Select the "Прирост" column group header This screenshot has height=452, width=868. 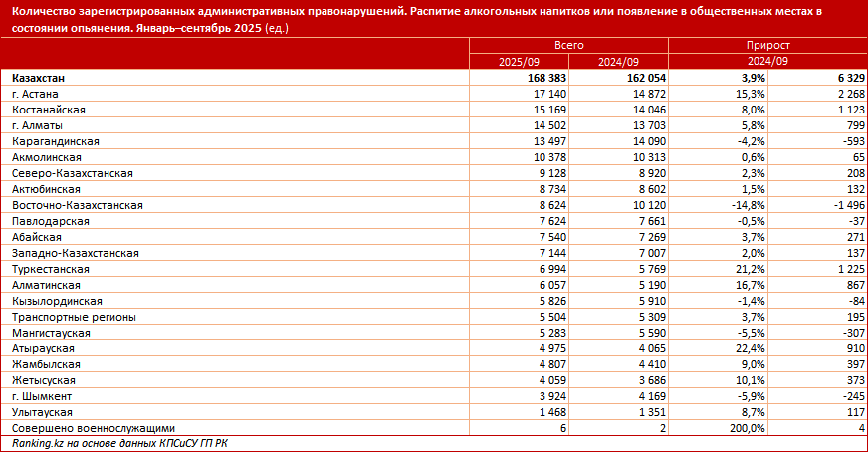[767, 46]
